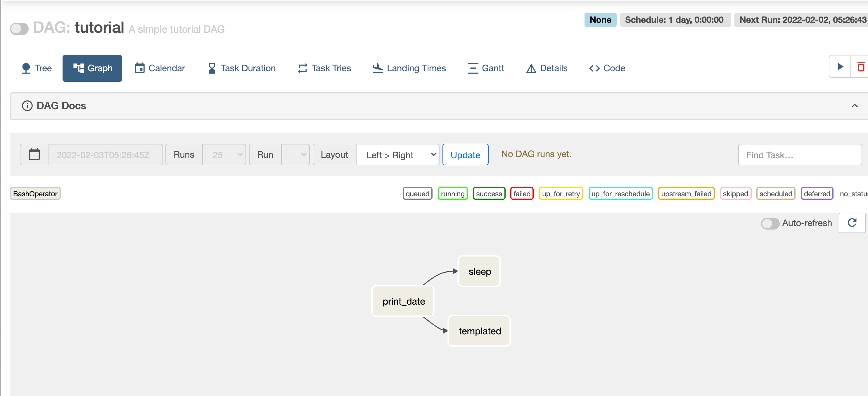Switch to the Task Duration tab
Image resolution: width=868 pixels, height=396 pixels.
point(242,68)
